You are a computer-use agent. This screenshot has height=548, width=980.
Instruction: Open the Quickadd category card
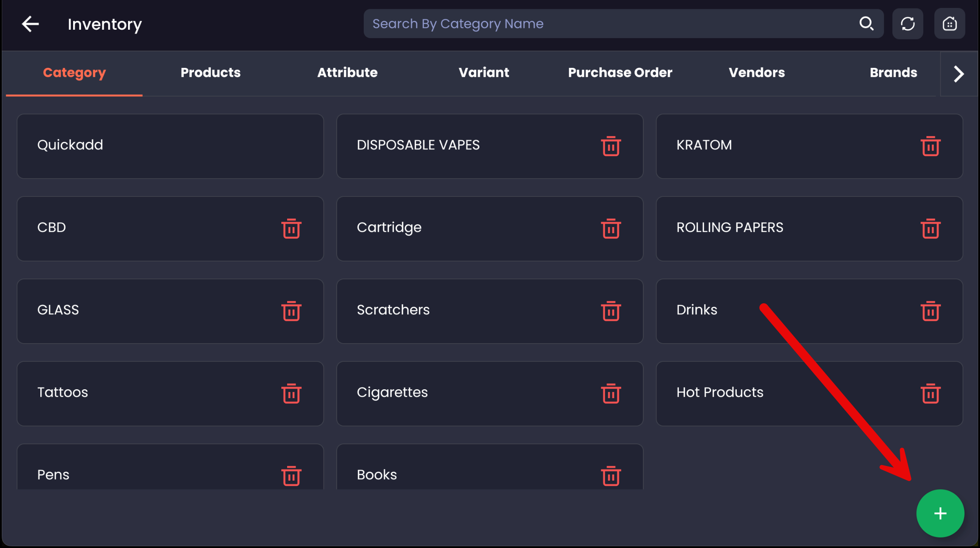170,146
